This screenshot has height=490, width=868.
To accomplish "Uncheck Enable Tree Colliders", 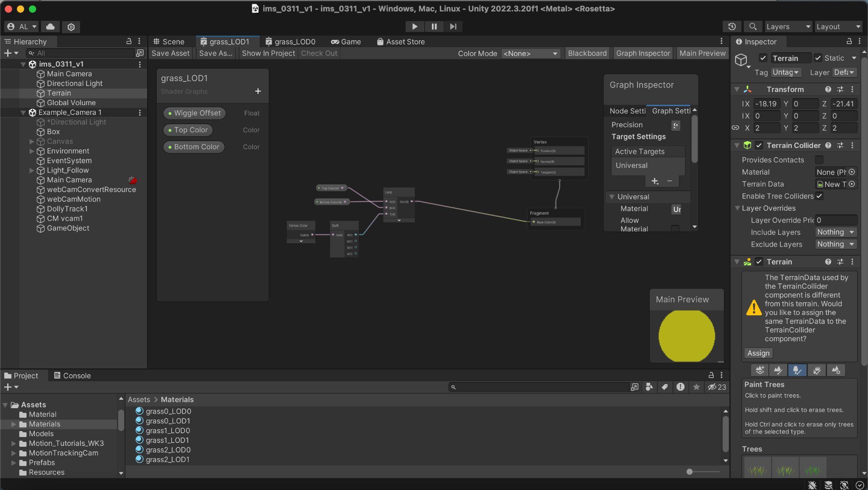I will (x=819, y=196).
